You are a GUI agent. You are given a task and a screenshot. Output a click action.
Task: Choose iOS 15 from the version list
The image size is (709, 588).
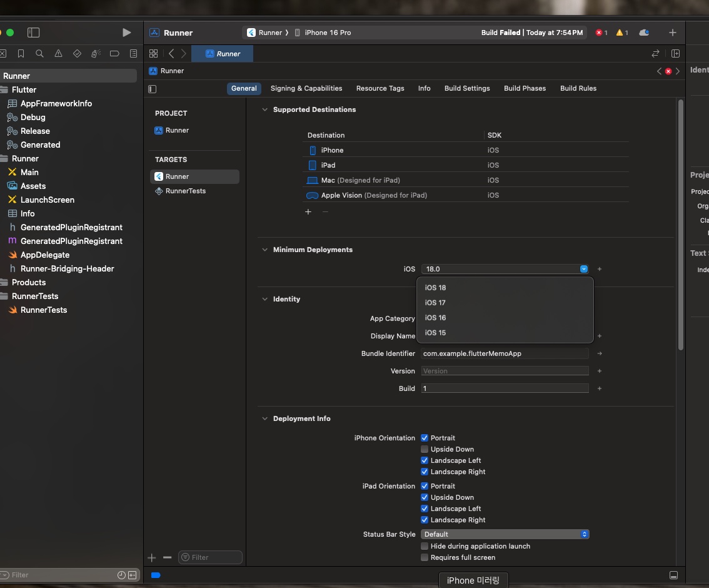[x=505, y=332]
